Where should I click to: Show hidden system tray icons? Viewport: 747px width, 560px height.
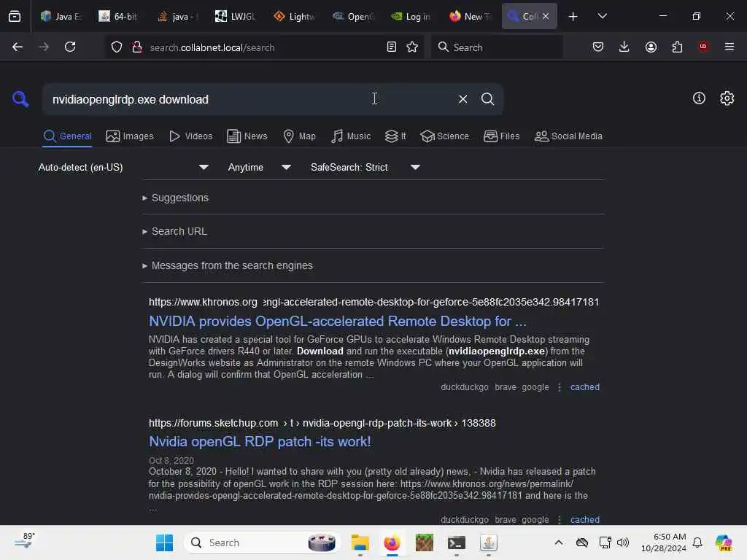559,542
